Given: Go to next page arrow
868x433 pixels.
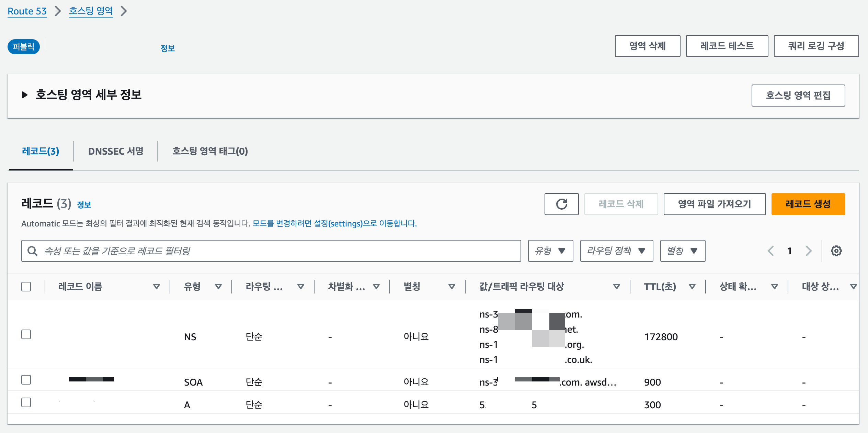Looking at the screenshot, I should click(x=809, y=251).
